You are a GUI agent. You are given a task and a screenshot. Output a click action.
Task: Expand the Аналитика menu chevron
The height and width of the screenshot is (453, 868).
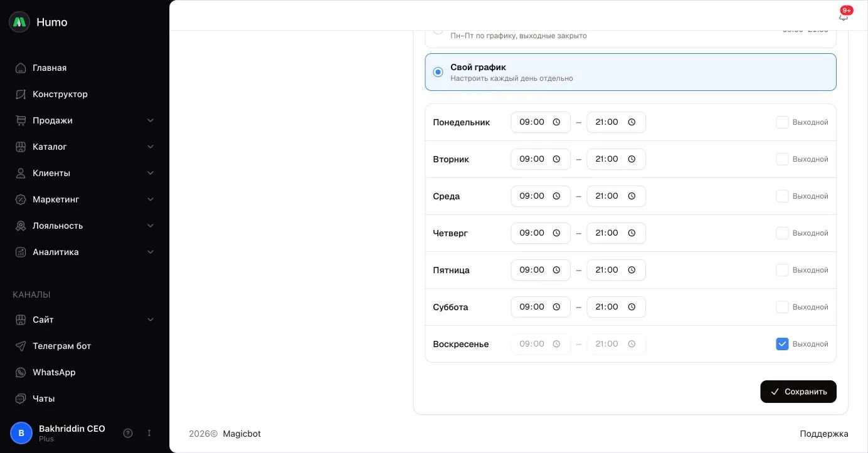coord(151,252)
